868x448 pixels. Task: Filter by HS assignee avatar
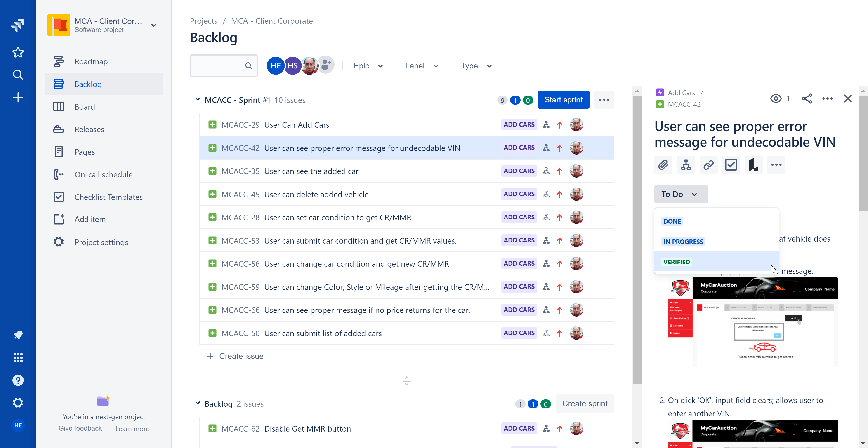pyautogui.click(x=292, y=66)
